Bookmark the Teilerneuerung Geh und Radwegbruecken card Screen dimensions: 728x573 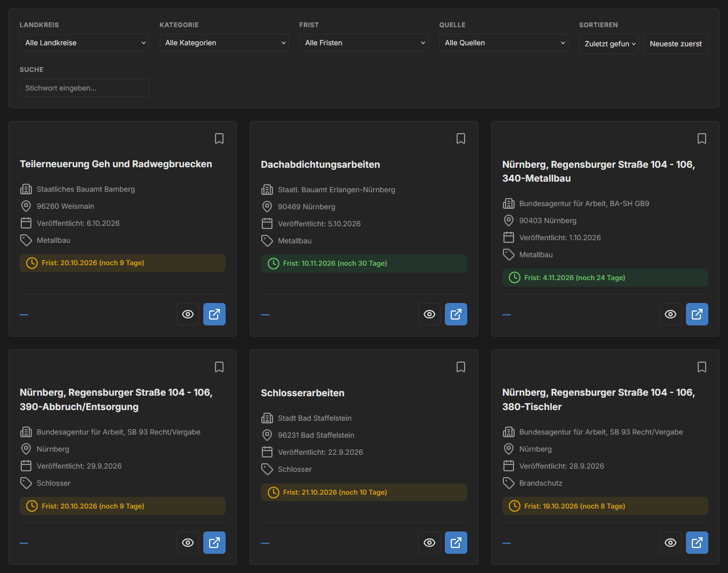pos(219,138)
